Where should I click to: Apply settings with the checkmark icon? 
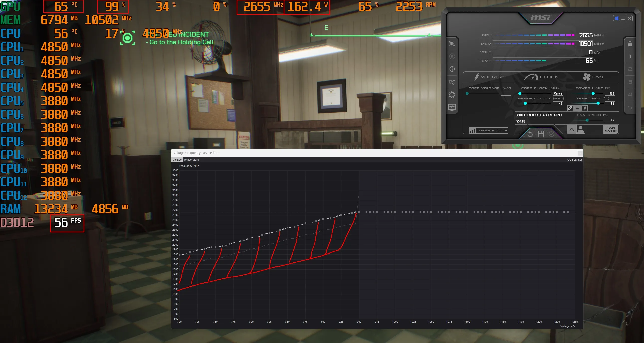coord(551,134)
